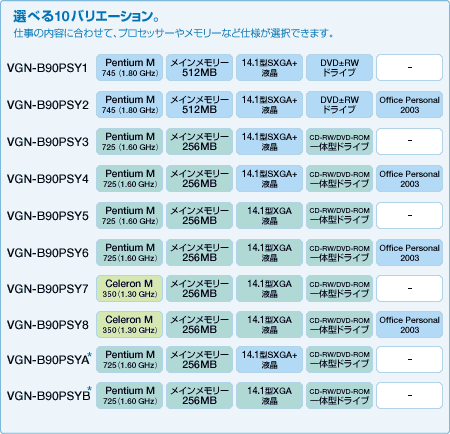Screen dimensions: 450x434
Task: Click the Pentium M 725 cell for VGN-B90PSYA
Action: [x=129, y=359]
